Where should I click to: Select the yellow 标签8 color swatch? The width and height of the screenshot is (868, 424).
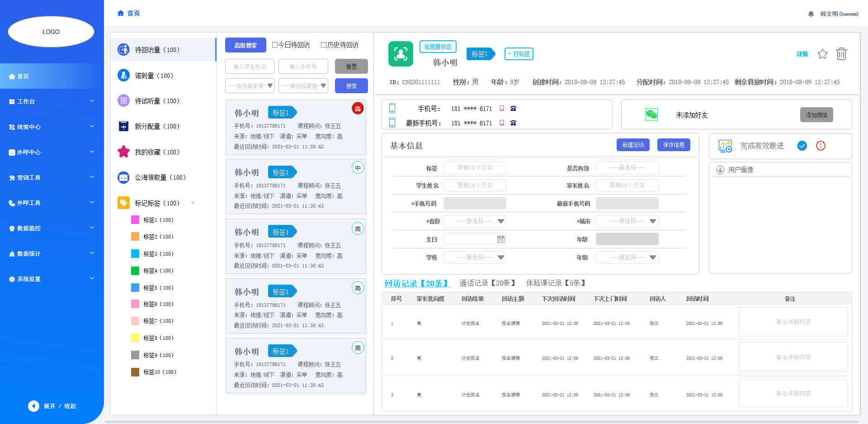point(135,338)
